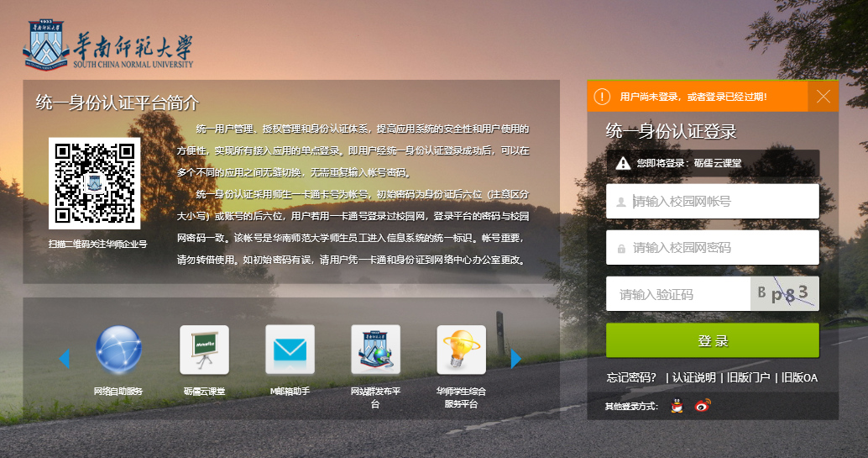
Task: Open the 认证说明 link
Action: click(x=693, y=377)
